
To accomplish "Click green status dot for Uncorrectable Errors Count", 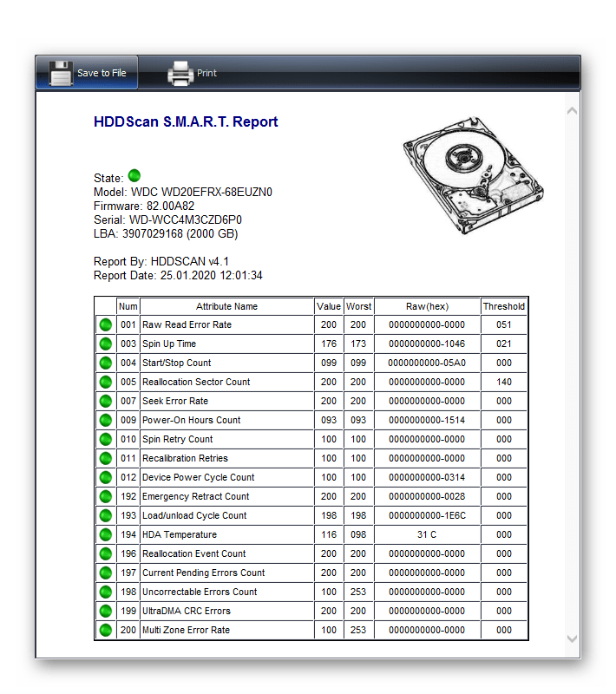I will click(106, 592).
